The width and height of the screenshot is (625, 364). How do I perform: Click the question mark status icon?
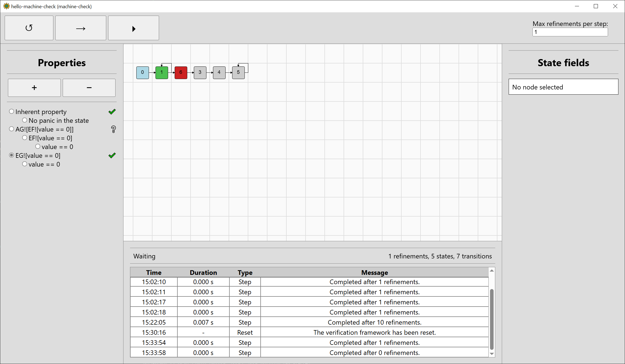[113, 129]
